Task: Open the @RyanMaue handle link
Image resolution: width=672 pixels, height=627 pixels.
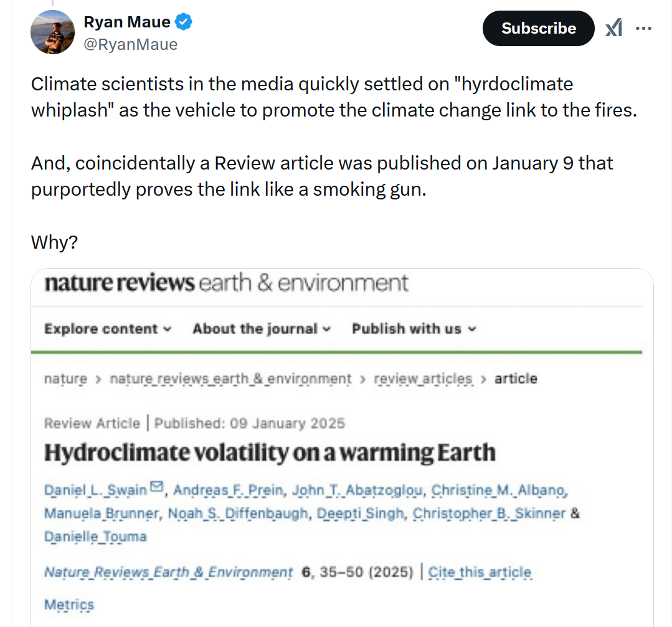Action: pos(131,44)
